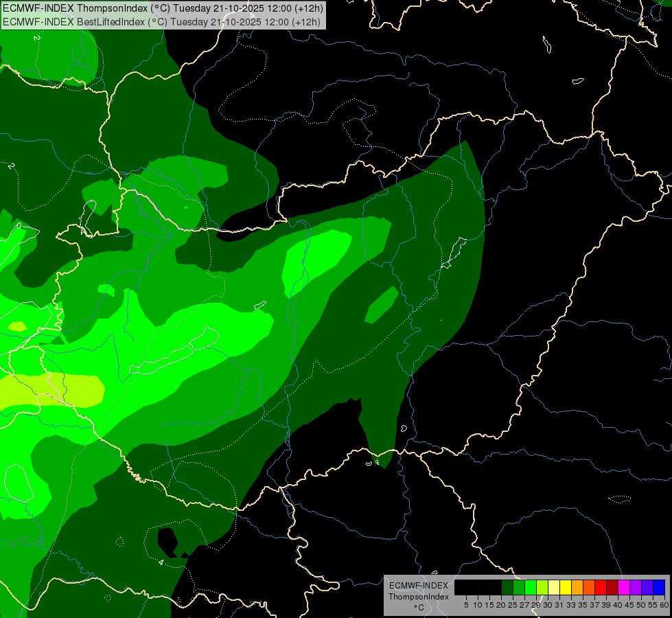Click the orange 33-35 legend swatch

(x=577, y=587)
